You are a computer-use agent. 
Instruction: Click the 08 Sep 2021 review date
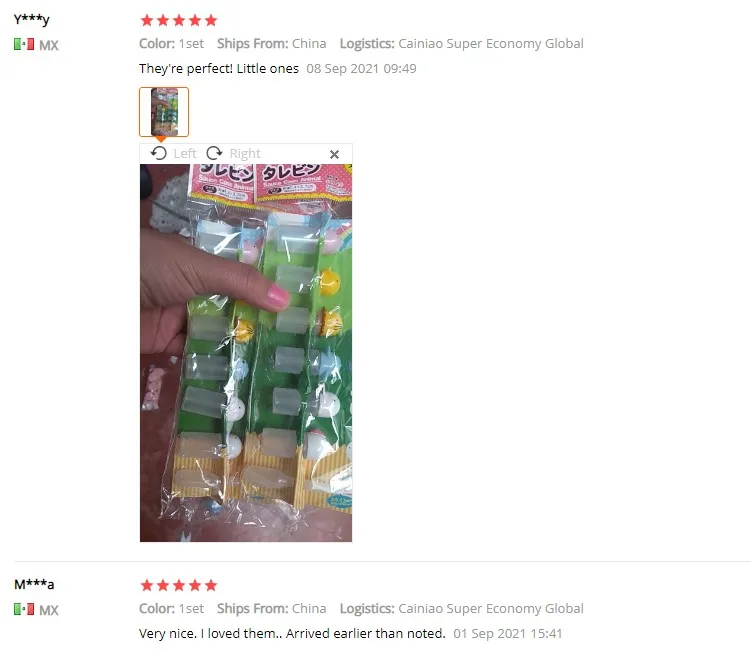click(362, 68)
